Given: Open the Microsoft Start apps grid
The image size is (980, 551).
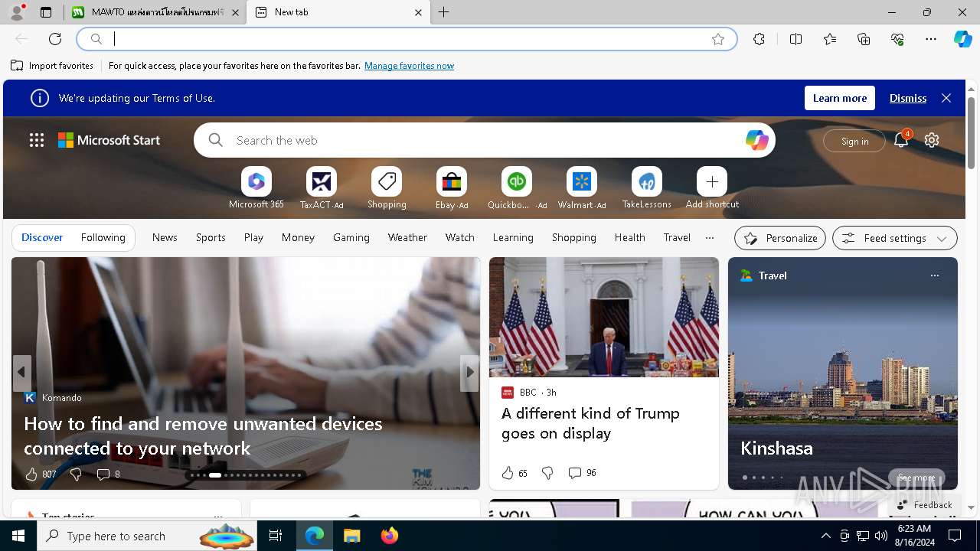Looking at the screenshot, I should (x=37, y=140).
